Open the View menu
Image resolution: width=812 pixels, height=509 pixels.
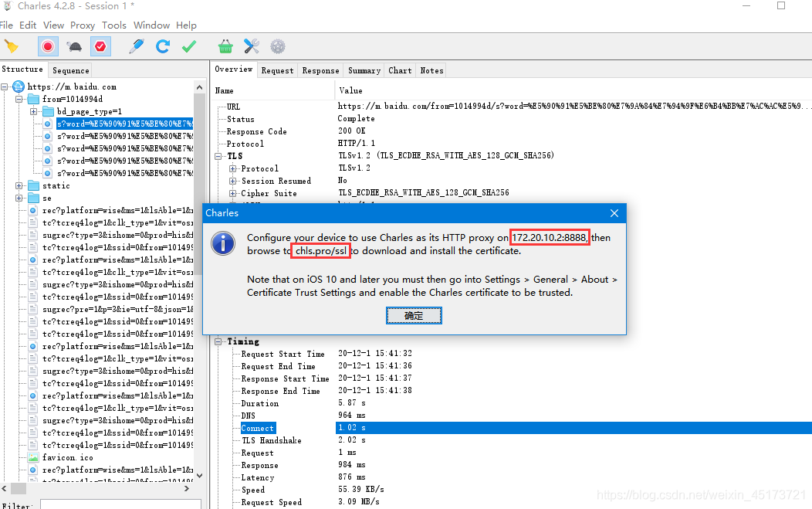[53, 25]
